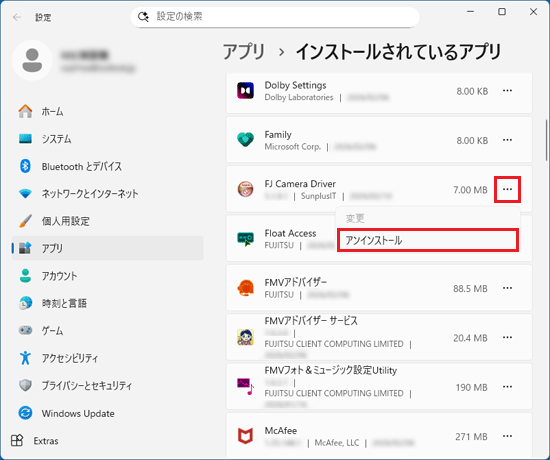The image size is (550, 460).
Task: Click the app list scrollbar
Action: pyautogui.click(x=546, y=140)
